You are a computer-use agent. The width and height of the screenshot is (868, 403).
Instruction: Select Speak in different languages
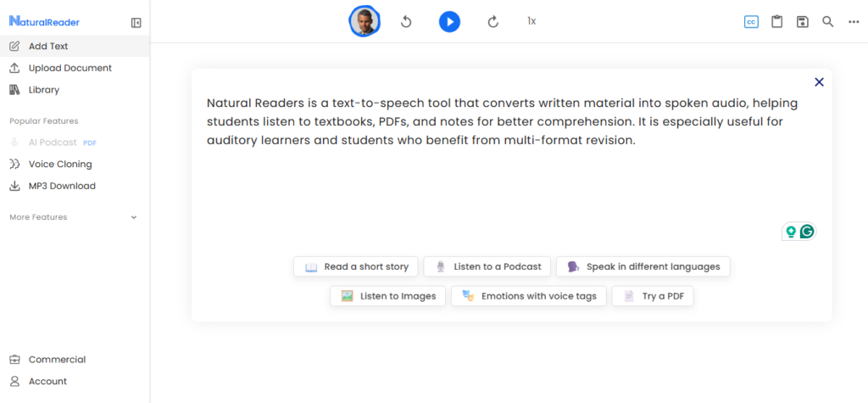click(643, 266)
